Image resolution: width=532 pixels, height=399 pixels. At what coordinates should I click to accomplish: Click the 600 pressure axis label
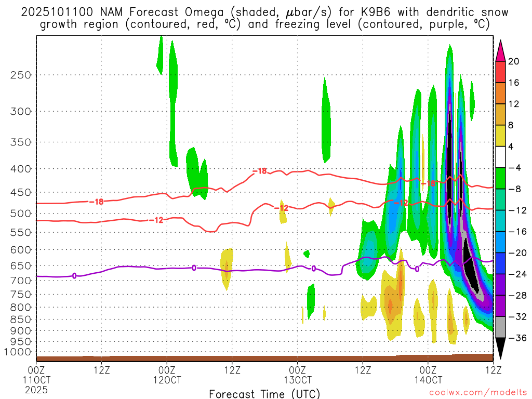pos(21,250)
